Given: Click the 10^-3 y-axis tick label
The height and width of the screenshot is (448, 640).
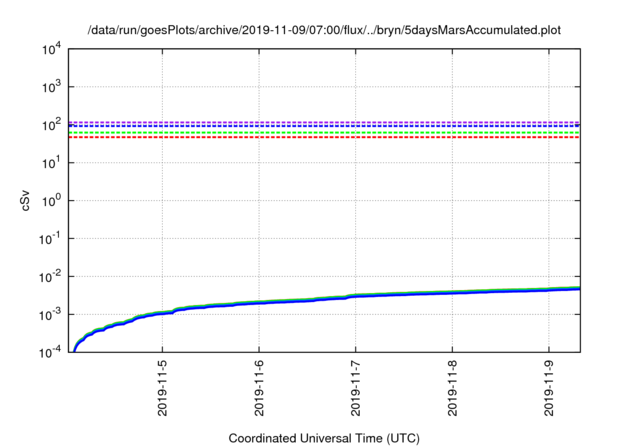Looking at the screenshot, I should (x=51, y=315).
